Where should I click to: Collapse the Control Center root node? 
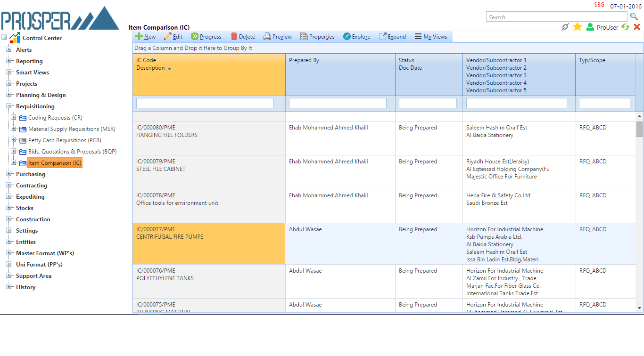[4, 38]
